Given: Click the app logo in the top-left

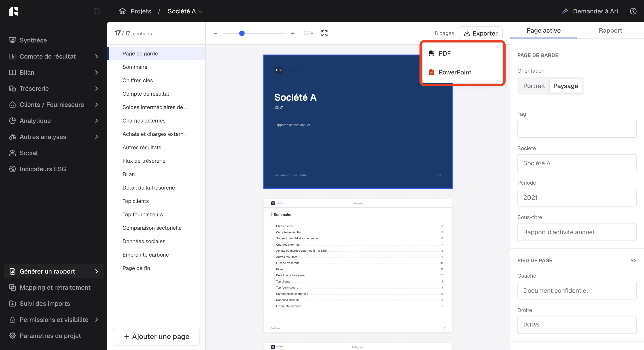Looking at the screenshot, I should [x=13, y=11].
